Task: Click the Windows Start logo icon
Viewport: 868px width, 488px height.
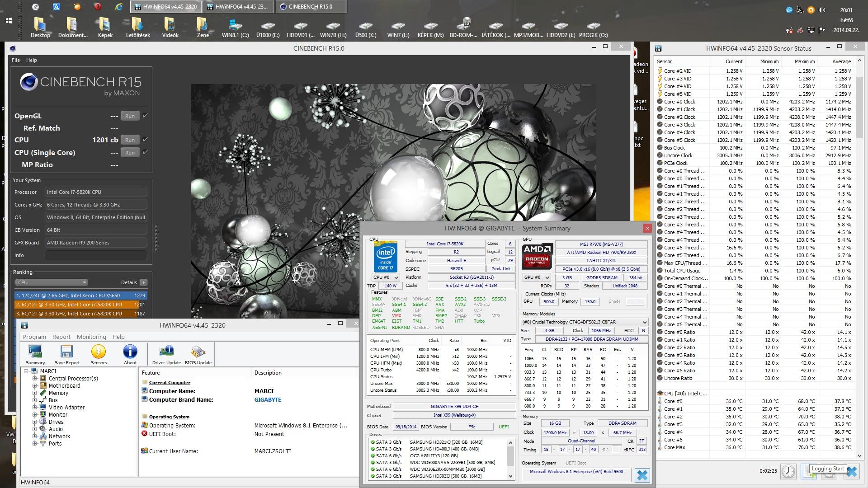Action: pyautogui.click(x=9, y=21)
